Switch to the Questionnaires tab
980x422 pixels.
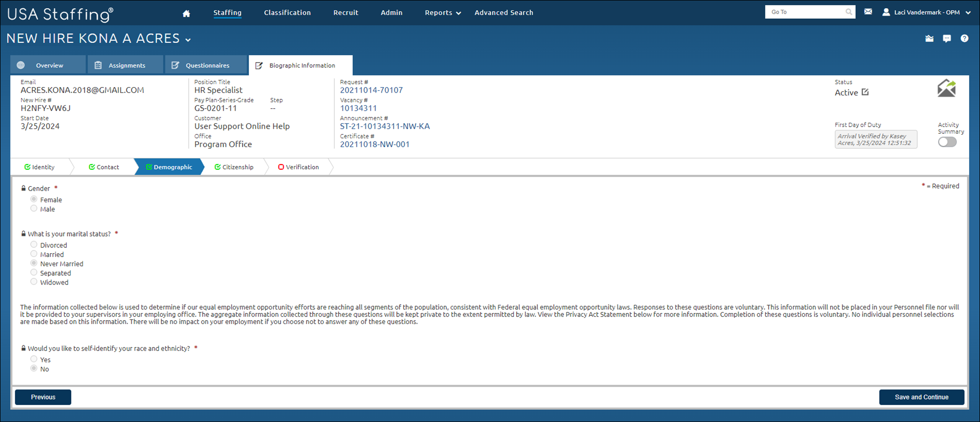206,65
